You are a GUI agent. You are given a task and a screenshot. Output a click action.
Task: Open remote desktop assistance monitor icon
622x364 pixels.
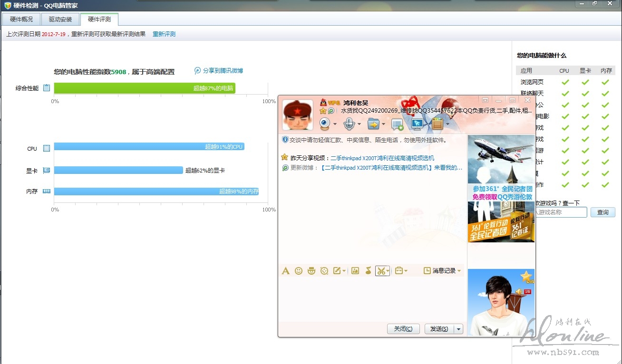(x=417, y=124)
